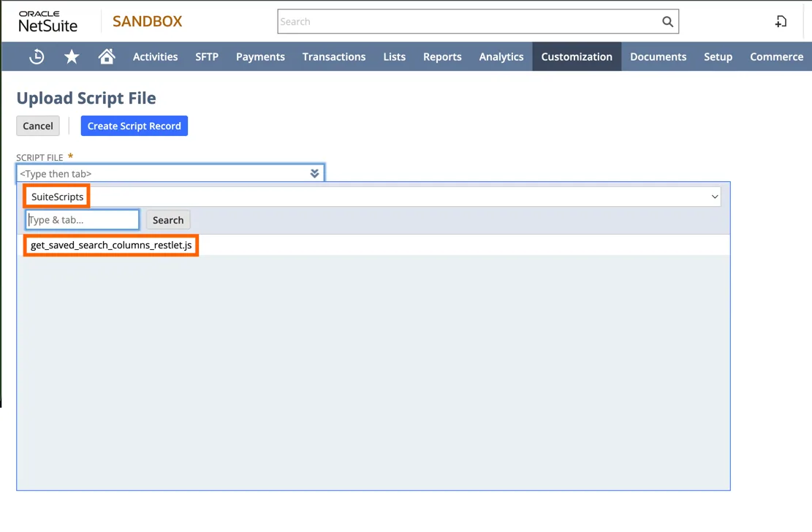Click the Search button in file picker
The height and width of the screenshot is (532, 812).
tap(168, 220)
